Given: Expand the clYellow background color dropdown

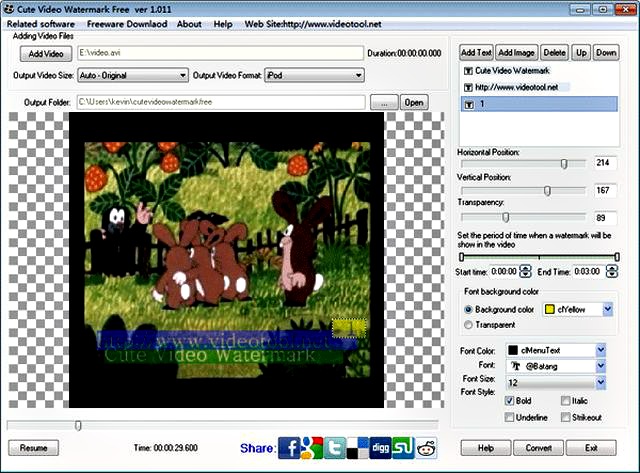Looking at the screenshot, I should (x=607, y=309).
